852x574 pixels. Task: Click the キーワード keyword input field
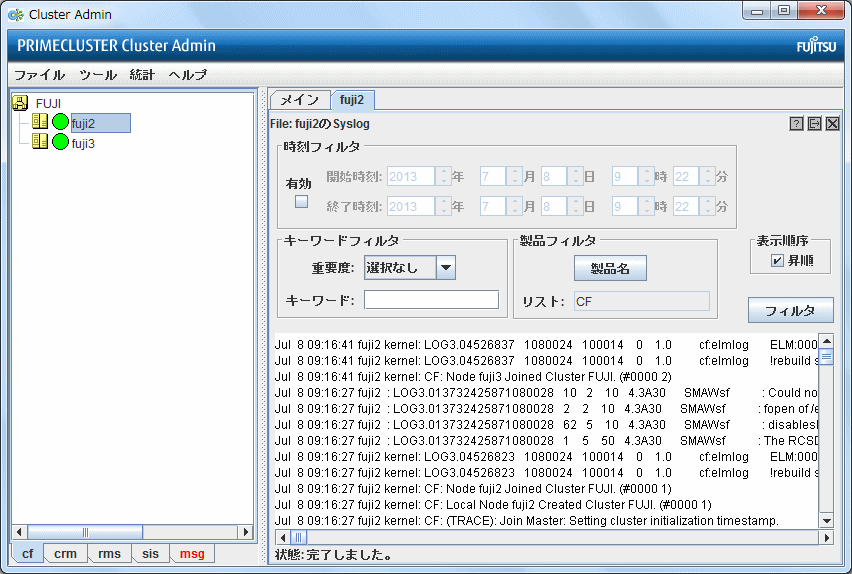[x=431, y=300]
